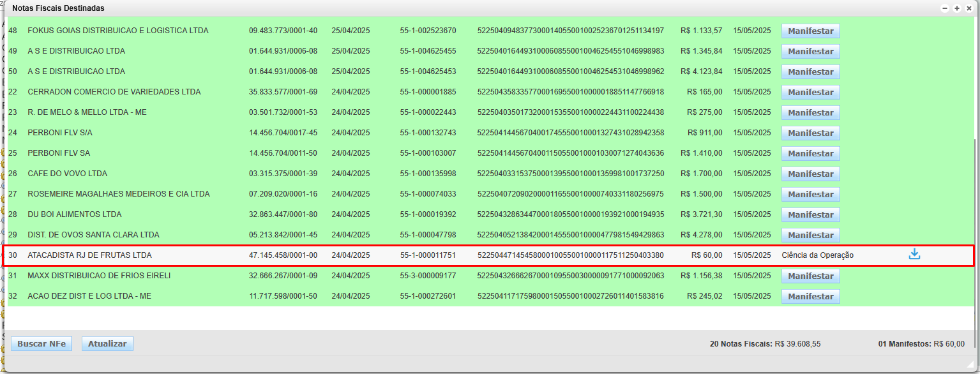Maximize the window with the plus icon

pyautogui.click(x=956, y=8)
